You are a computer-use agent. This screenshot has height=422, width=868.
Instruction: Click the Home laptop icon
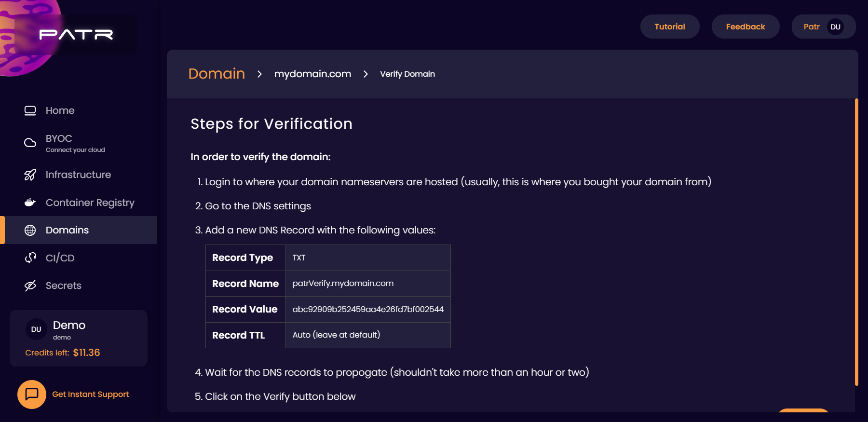tap(30, 110)
